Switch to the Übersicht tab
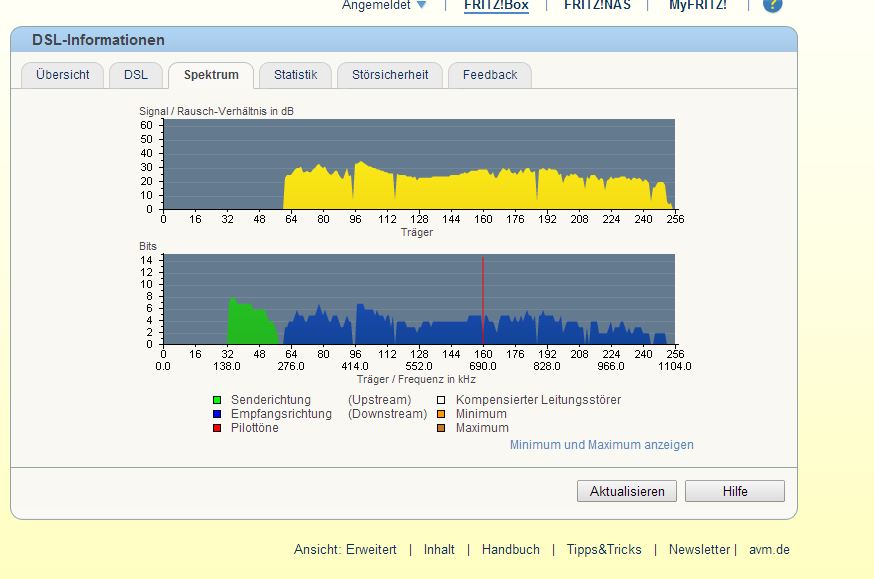The height and width of the screenshot is (579, 874). (x=62, y=75)
